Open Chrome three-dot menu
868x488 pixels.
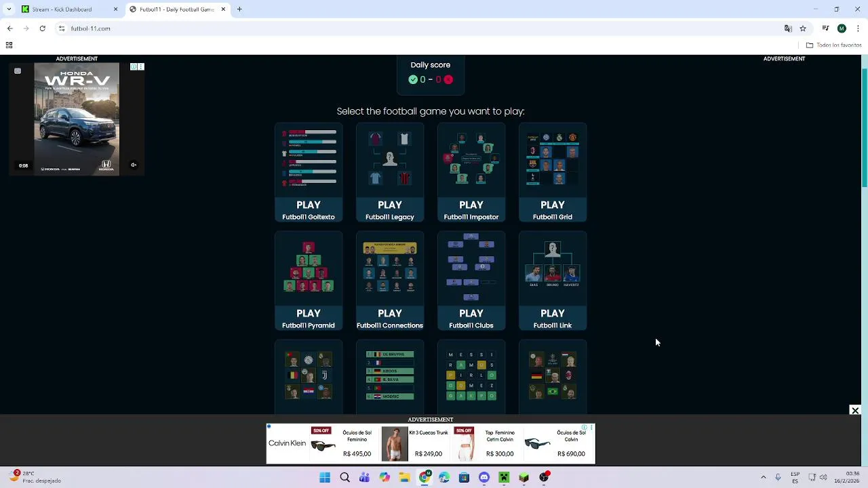858,28
